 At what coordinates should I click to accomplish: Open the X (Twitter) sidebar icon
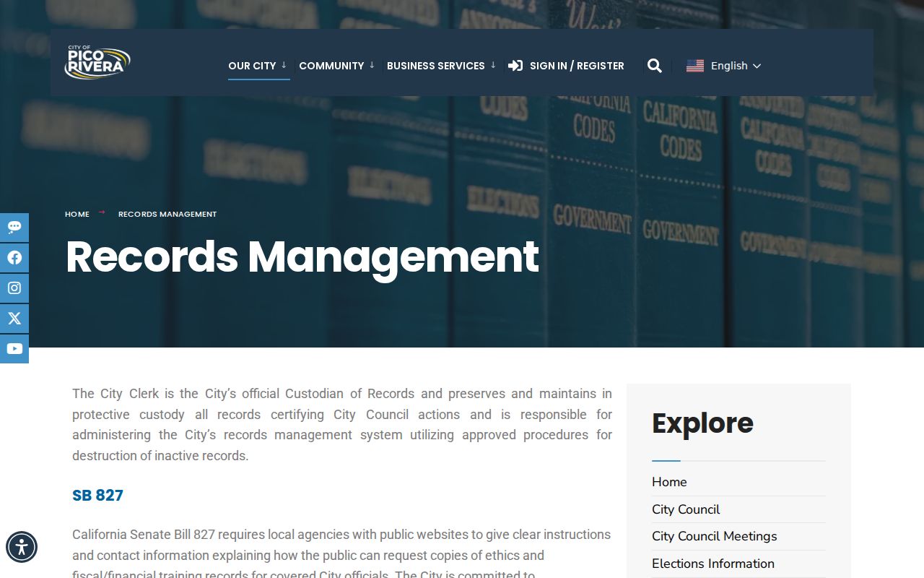tap(14, 319)
